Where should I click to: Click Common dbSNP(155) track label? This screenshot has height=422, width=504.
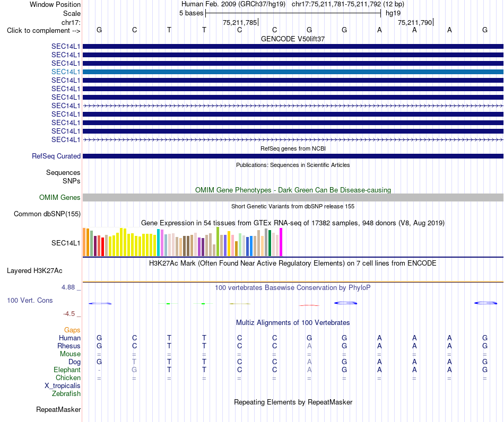47,214
